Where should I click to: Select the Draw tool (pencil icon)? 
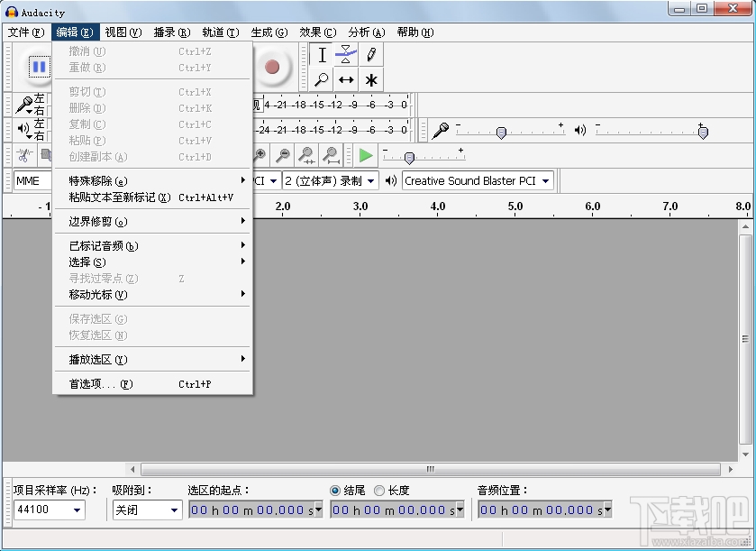point(371,55)
